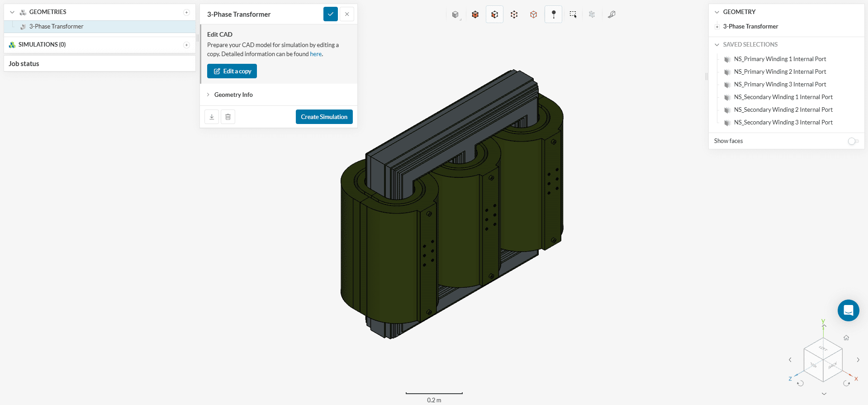Viewport: 868px width, 405px height.
Task: Select NS_Primary Winding 2 Internal Port
Action: click(x=779, y=71)
